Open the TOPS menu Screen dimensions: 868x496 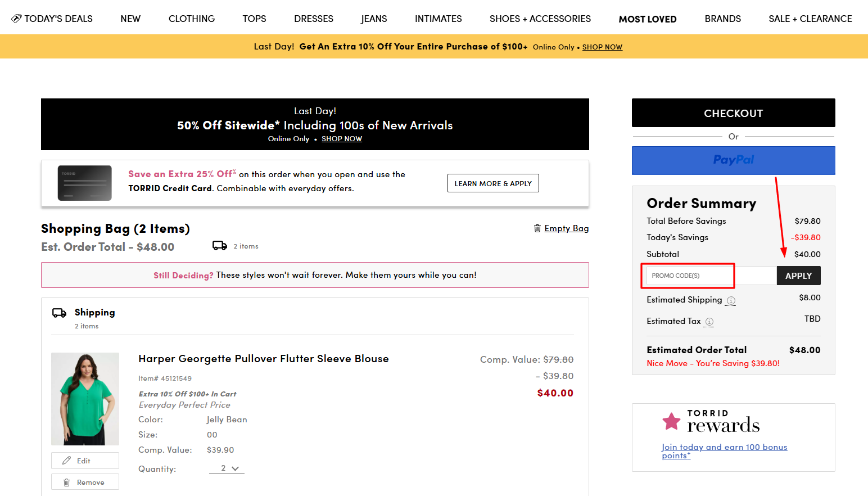tap(255, 19)
